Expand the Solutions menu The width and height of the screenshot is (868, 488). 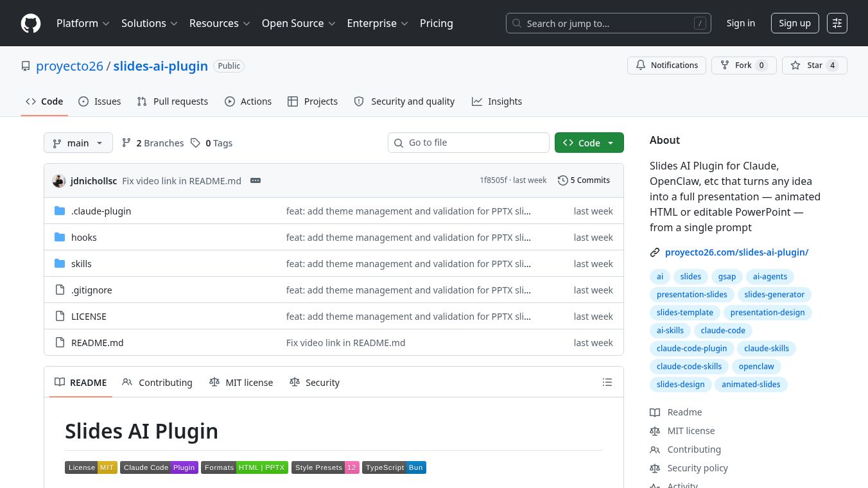click(x=149, y=23)
